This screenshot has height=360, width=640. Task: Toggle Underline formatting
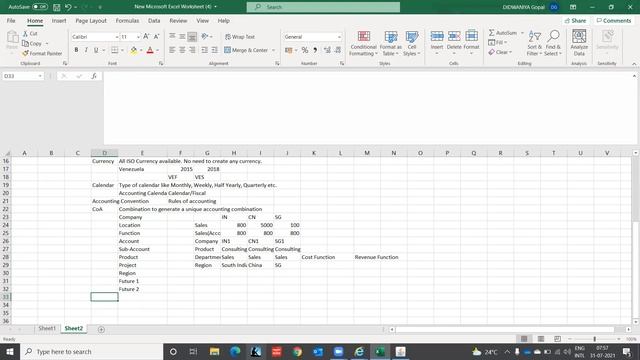point(96,50)
